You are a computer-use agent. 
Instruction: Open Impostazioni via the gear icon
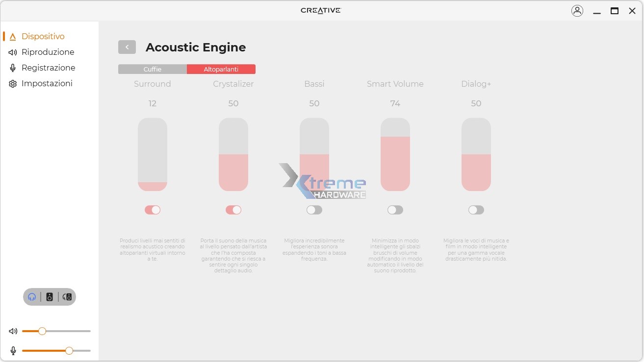[x=12, y=83]
